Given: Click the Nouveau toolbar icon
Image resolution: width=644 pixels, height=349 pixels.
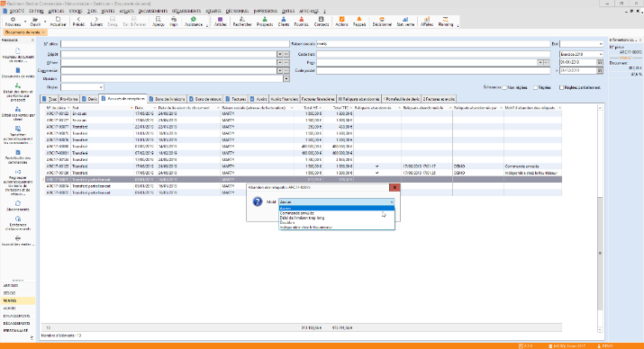Looking at the screenshot, I should [x=13, y=22].
